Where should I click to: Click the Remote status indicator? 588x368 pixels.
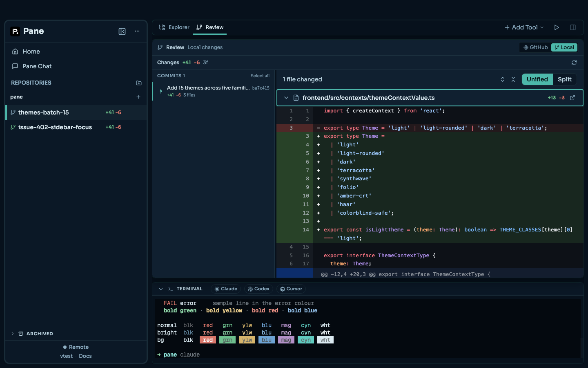(76, 347)
